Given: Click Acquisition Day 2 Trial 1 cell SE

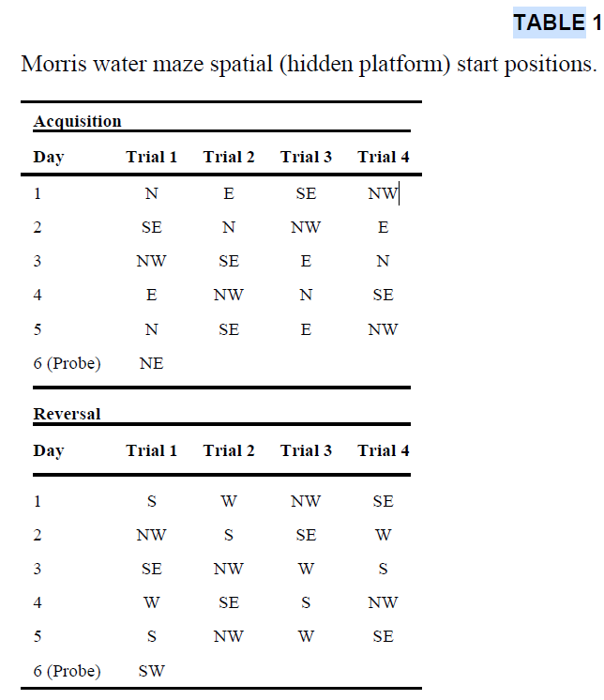Looking at the screenshot, I should pos(151,227).
